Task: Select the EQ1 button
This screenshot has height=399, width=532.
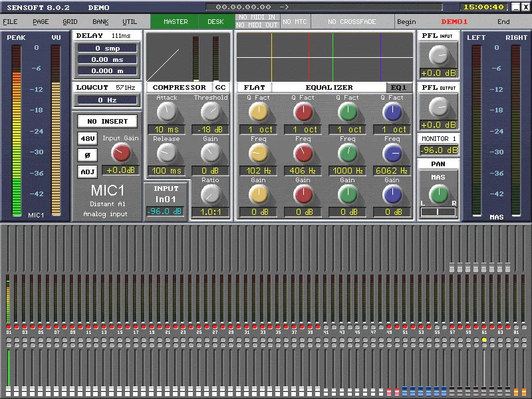Action: (398, 88)
